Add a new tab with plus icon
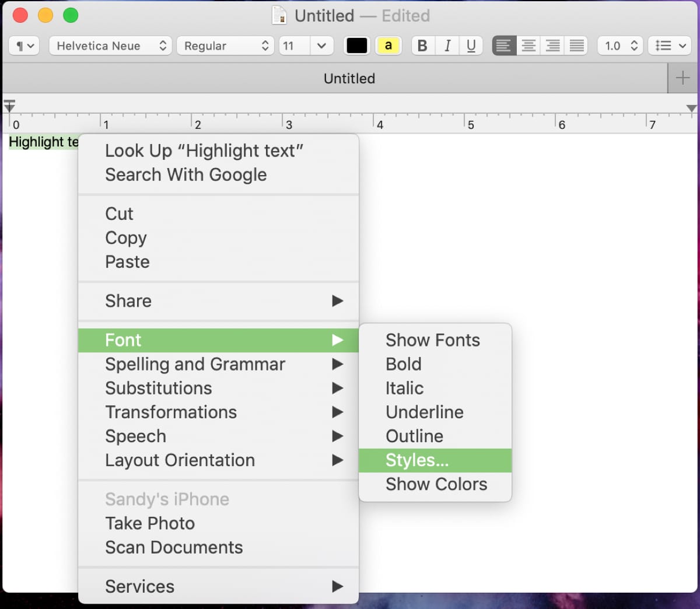The image size is (700, 609). (682, 78)
